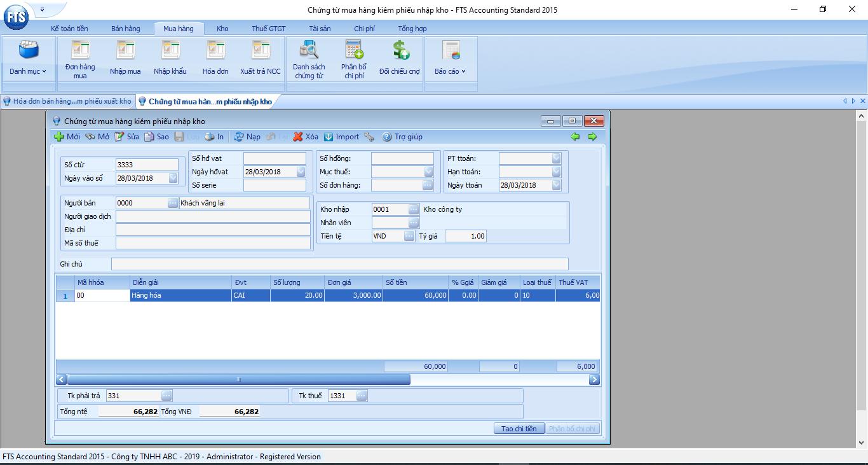
Task: Switch to Tài sản ribbon tab
Action: coord(320,29)
